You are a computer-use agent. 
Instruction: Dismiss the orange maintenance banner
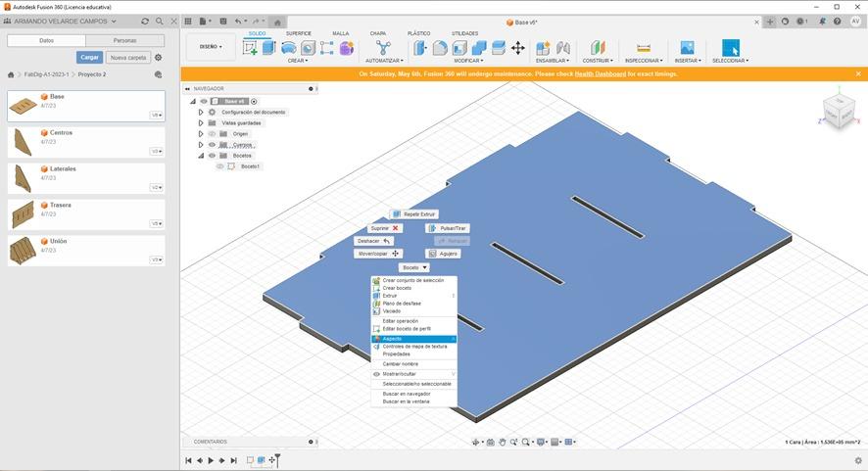858,73
